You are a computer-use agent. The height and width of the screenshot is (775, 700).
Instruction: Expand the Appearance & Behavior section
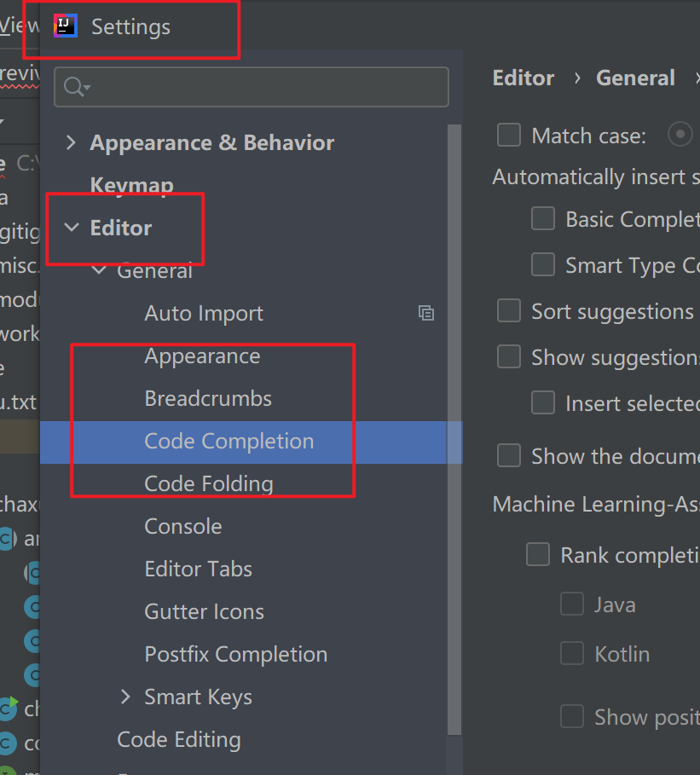[x=71, y=142]
